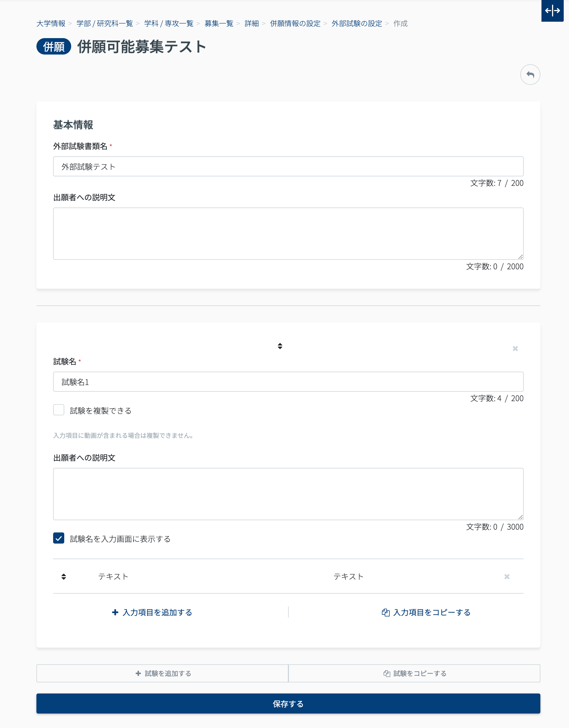The height and width of the screenshot is (728, 569).
Task: Open 大学情報 breadcrumb link
Action: 51,23
